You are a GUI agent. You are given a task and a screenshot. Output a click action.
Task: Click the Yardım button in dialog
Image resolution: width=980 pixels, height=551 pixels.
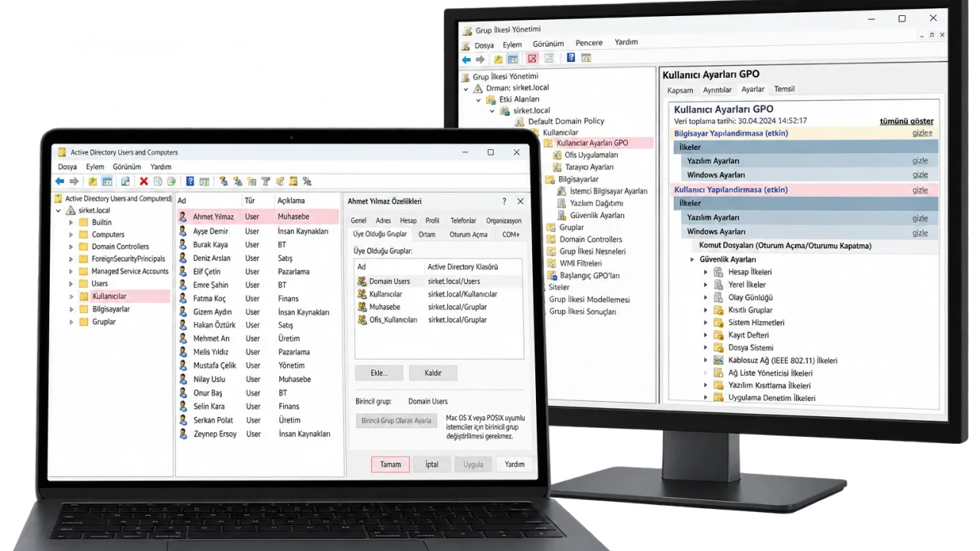(514, 465)
